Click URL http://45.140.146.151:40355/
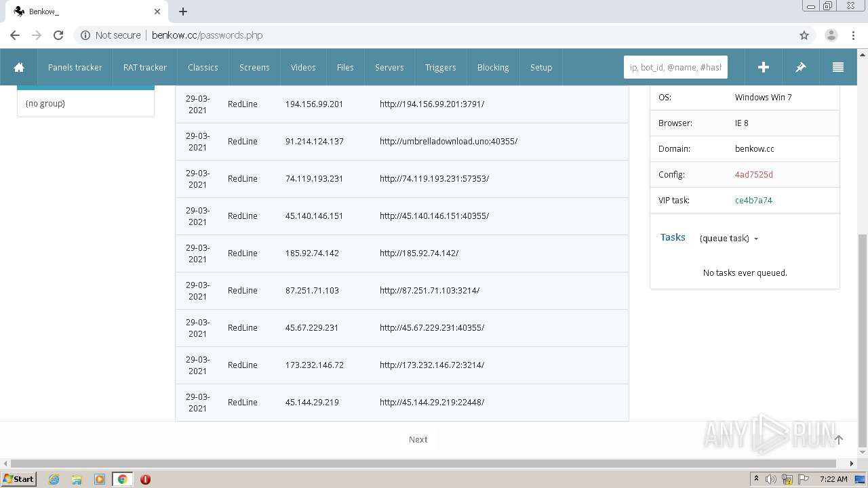The width and height of the screenshot is (868, 488). (434, 216)
